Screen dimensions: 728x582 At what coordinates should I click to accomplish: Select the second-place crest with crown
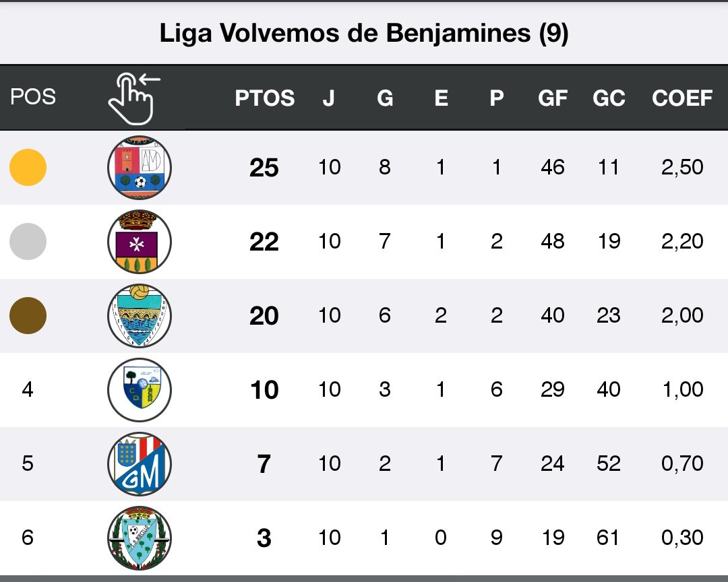point(140,241)
